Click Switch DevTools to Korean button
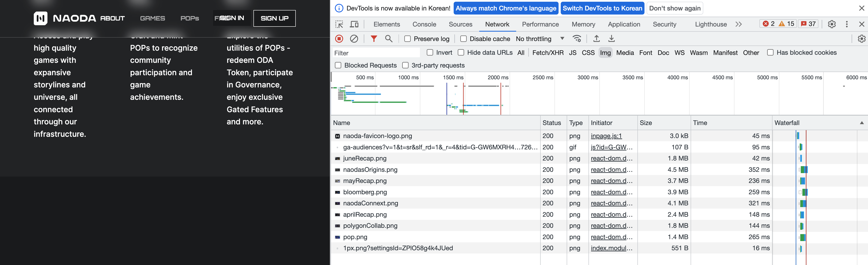Image resolution: width=868 pixels, height=265 pixels. tap(602, 8)
